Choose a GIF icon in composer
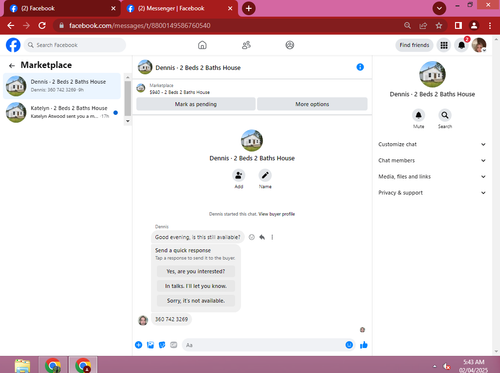The height and width of the screenshot is (373, 500). (x=174, y=345)
